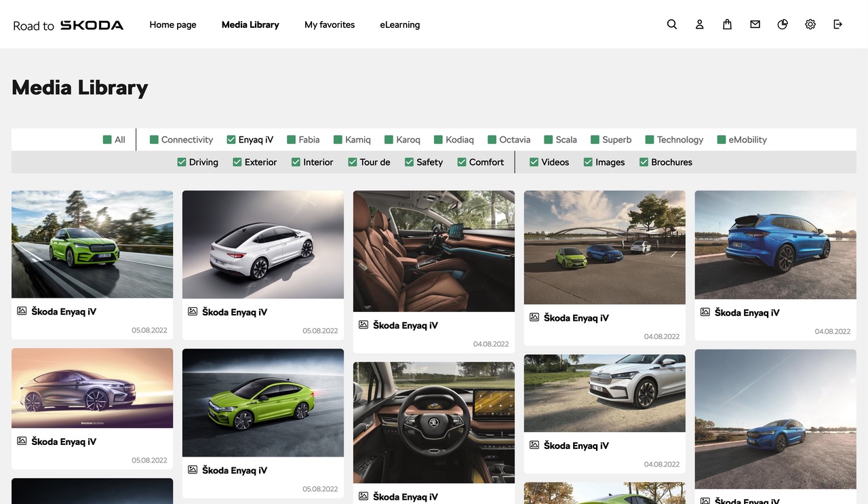This screenshot has width=868, height=504.
Task: Open the steering wheel dashboard thumbnail
Action: coord(433,422)
